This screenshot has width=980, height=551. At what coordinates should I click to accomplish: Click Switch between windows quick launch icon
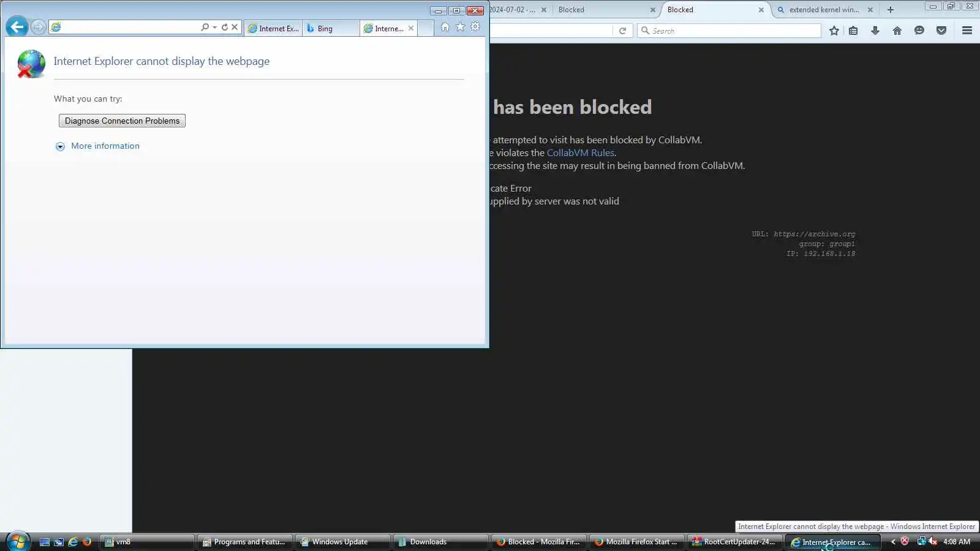59,542
